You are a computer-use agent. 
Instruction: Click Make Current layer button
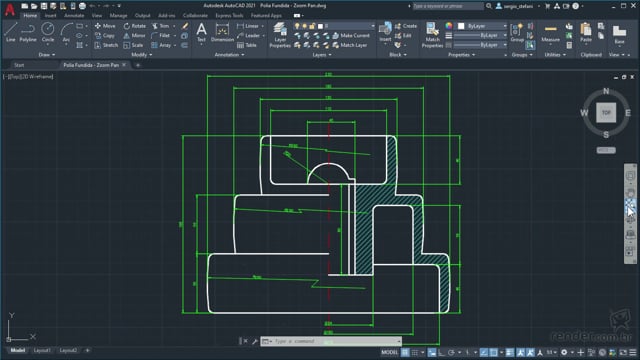pos(351,36)
